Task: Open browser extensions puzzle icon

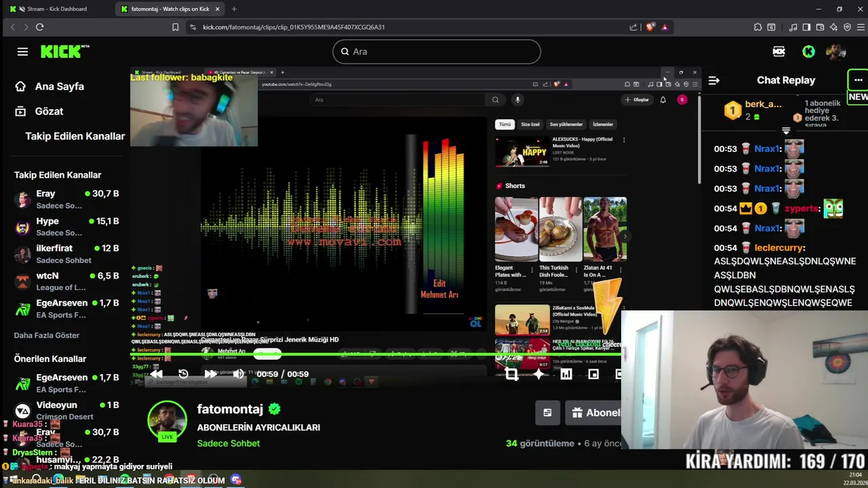Action: point(757,27)
